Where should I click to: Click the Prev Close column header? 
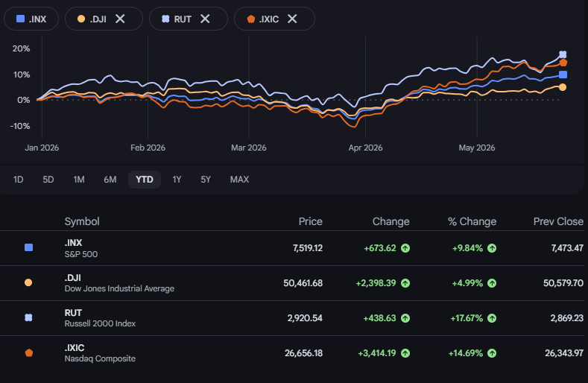[558, 221]
